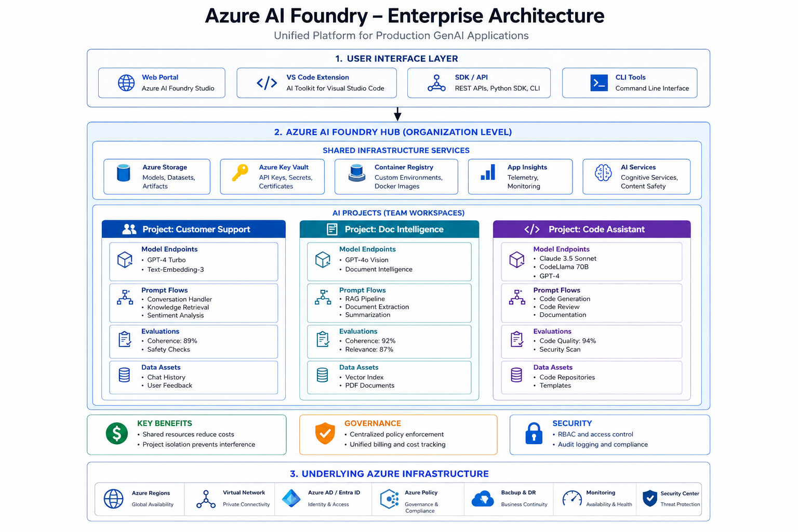The image size is (798, 532).
Task: Click Customer Support Model Endpoints cube icon
Action: tap(125, 259)
